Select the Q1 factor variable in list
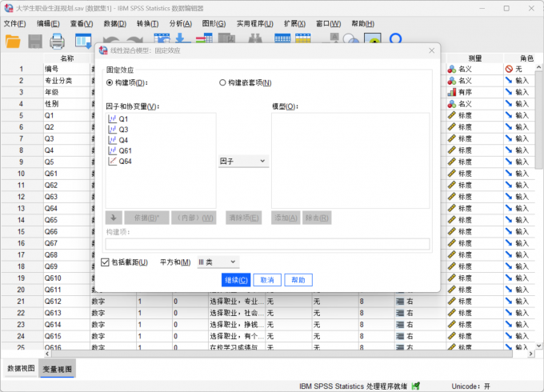544x392 pixels. pyautogui.click(x=123, y=119)
